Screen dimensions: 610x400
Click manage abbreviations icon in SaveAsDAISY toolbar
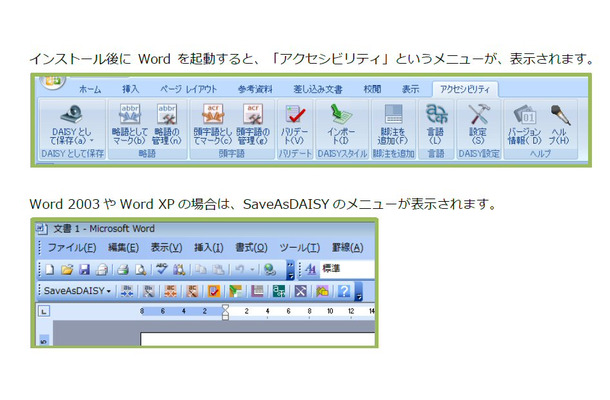149,291
